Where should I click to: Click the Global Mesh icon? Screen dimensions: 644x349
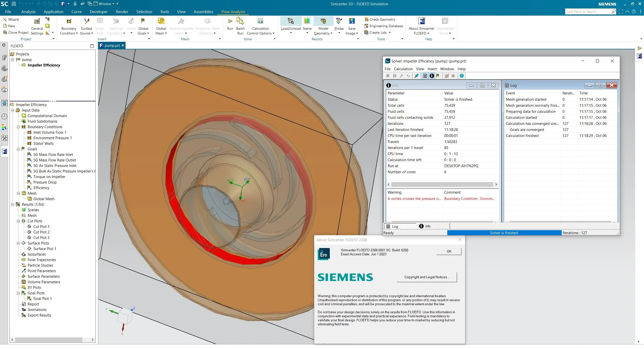161,21
